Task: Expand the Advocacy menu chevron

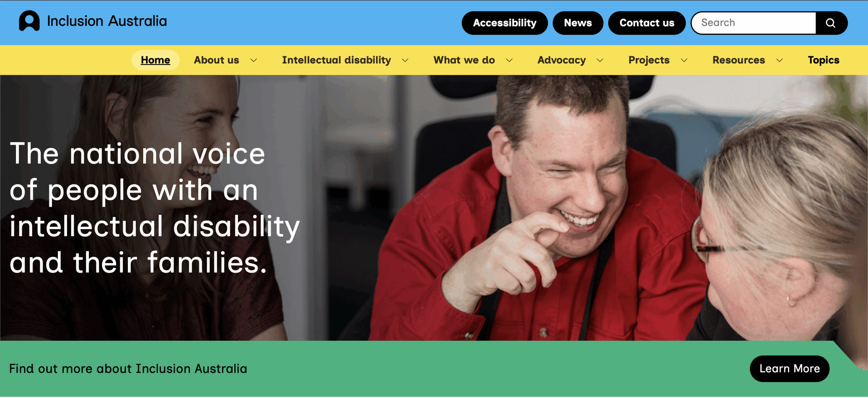Action: pos(600,60)
